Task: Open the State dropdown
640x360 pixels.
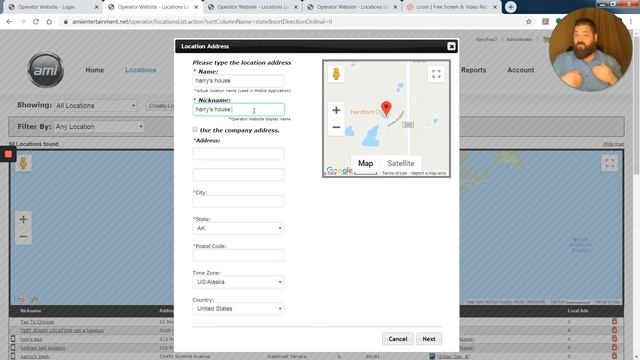Action: pyautogui.click(x=238, y=228)
